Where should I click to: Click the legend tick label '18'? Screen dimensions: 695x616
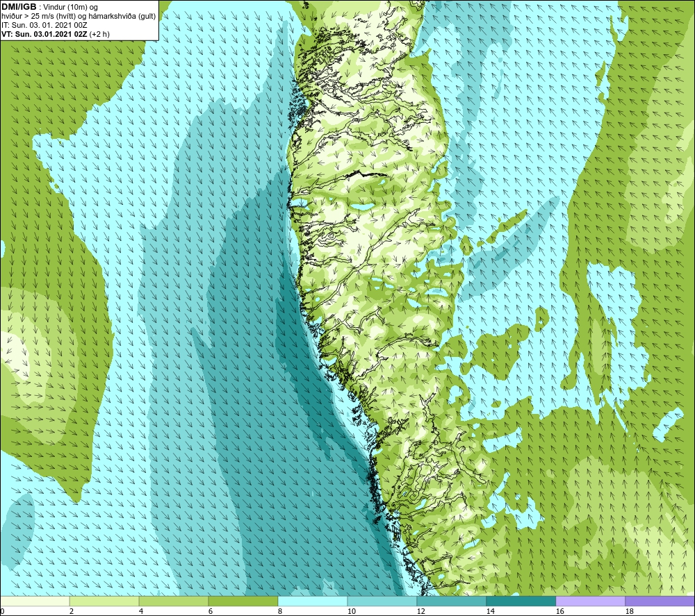point(629,611)
